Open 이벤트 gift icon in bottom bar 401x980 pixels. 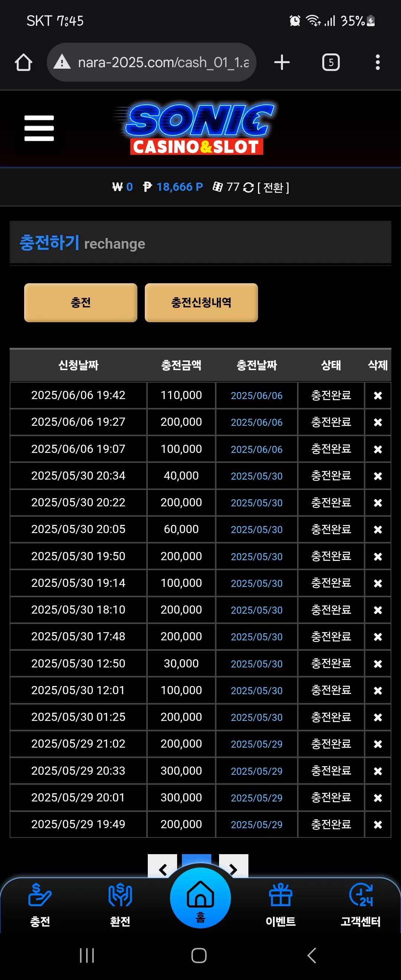(281, 905)
